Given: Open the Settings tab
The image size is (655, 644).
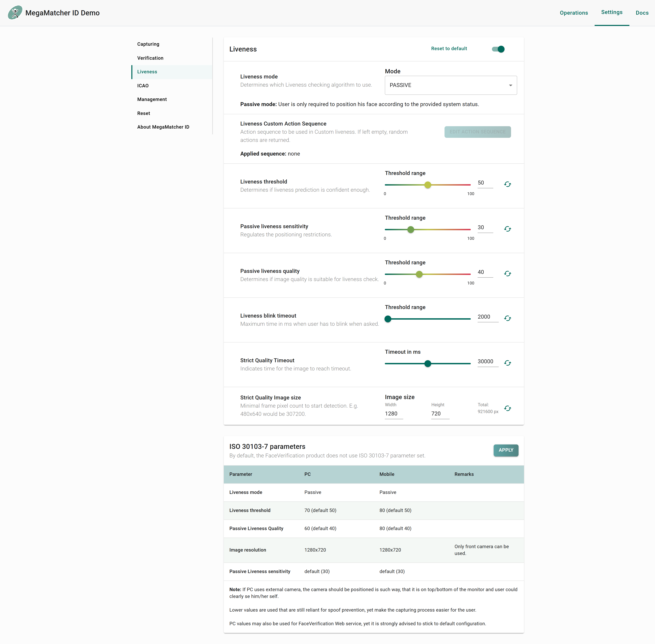Looking at the screenshot, I should [612, 12].
